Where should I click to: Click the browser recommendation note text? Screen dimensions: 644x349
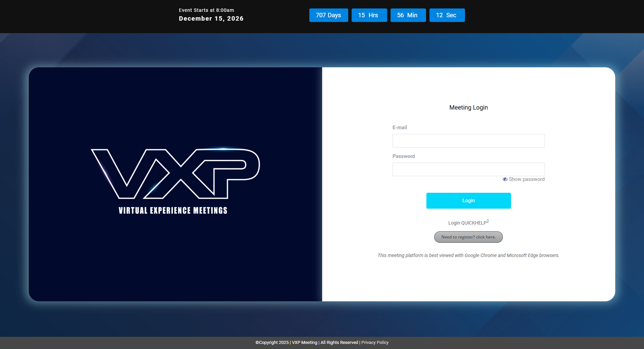coord(468,255)
